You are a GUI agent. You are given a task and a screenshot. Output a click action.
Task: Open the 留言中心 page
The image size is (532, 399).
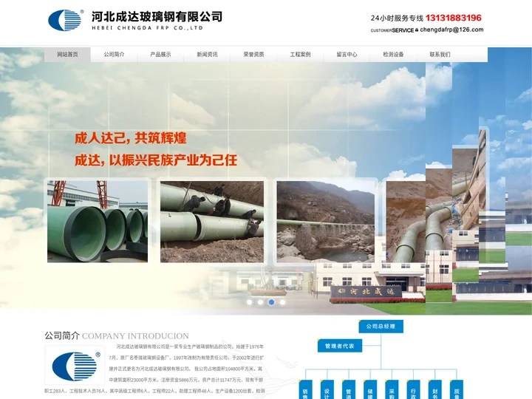coord(347,54)
